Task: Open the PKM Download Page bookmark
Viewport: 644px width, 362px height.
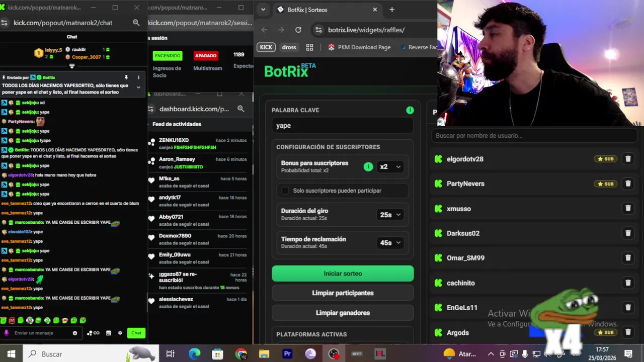Action: click(x=359, y=47)
